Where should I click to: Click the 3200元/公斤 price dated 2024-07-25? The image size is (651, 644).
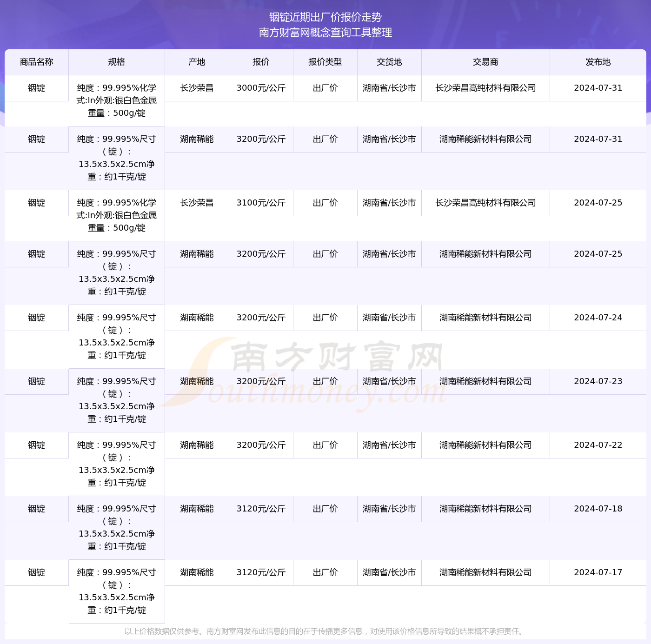261,254
